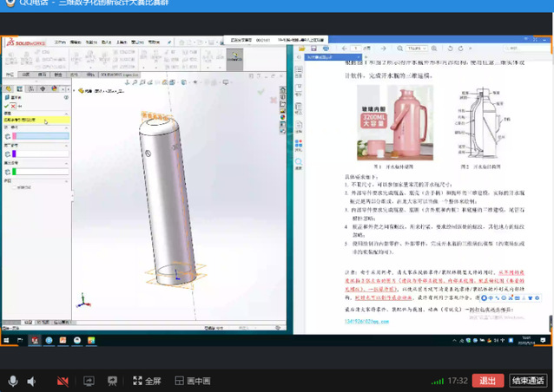Mute the microphone in the QQ call bar

(13, 381)
